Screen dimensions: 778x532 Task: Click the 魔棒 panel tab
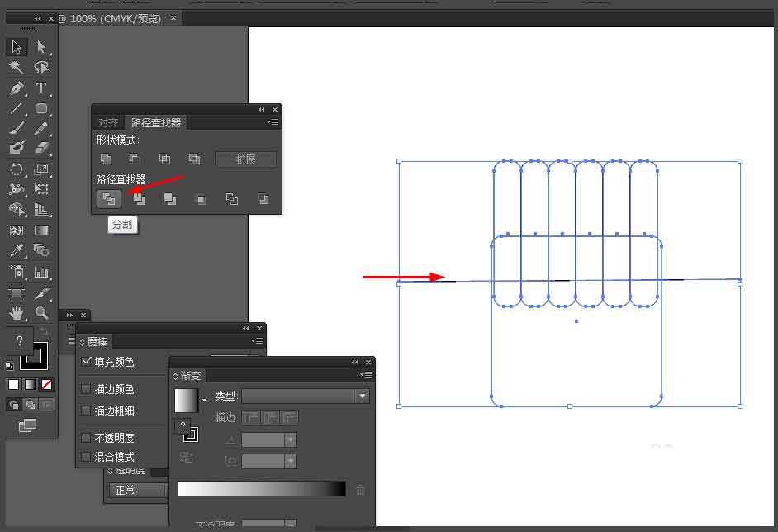(x=94, y=341)
